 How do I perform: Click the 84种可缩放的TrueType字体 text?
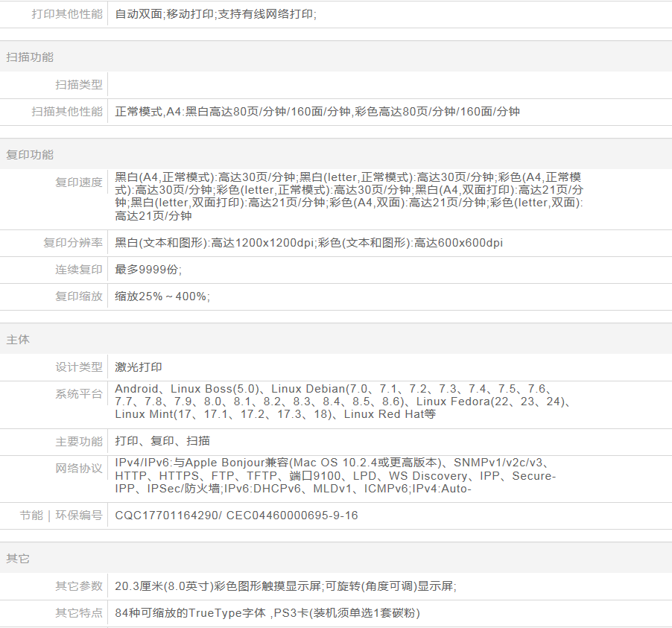coord(191,614)
